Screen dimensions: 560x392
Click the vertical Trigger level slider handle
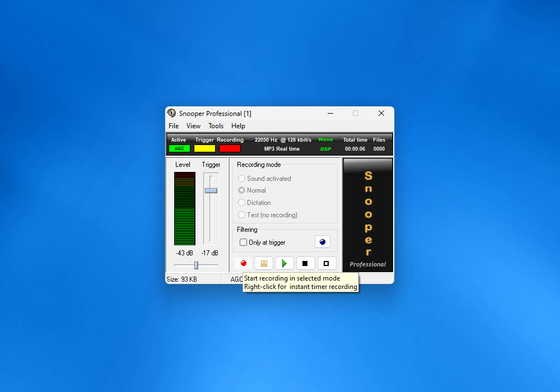211,190
